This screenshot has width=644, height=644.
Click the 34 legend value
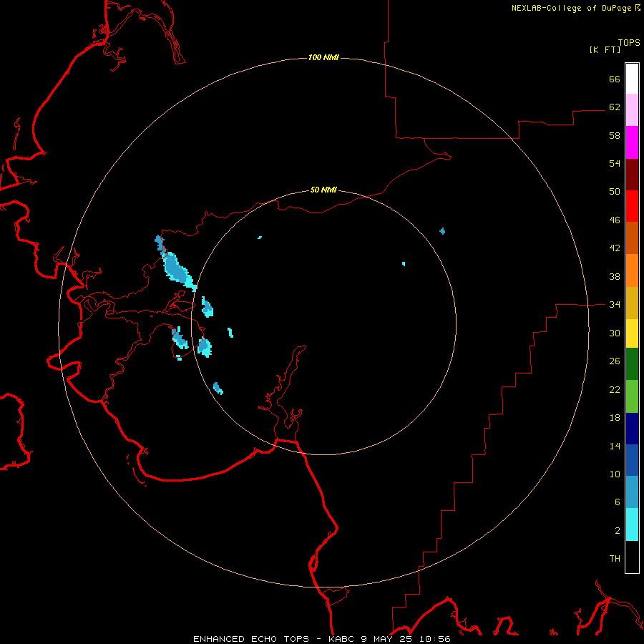615,304
